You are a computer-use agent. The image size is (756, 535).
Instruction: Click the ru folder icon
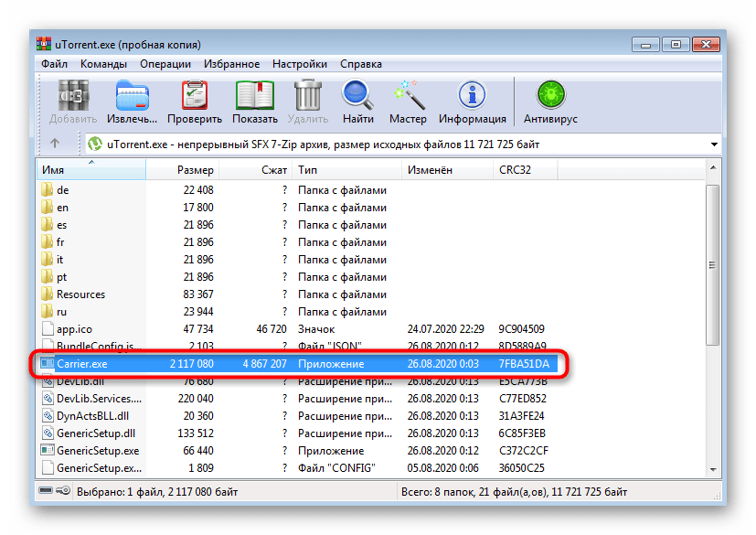click(x=48, y=311)
